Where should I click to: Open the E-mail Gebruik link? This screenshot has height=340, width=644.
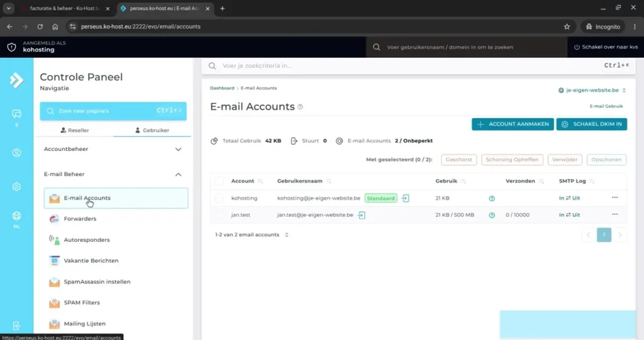606,106
